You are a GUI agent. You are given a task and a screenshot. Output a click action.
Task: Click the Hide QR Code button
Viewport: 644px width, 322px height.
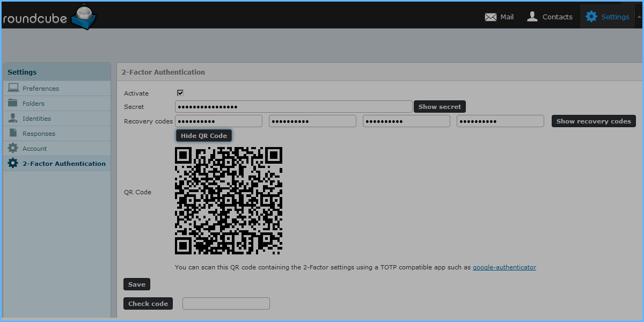point(204,136)
